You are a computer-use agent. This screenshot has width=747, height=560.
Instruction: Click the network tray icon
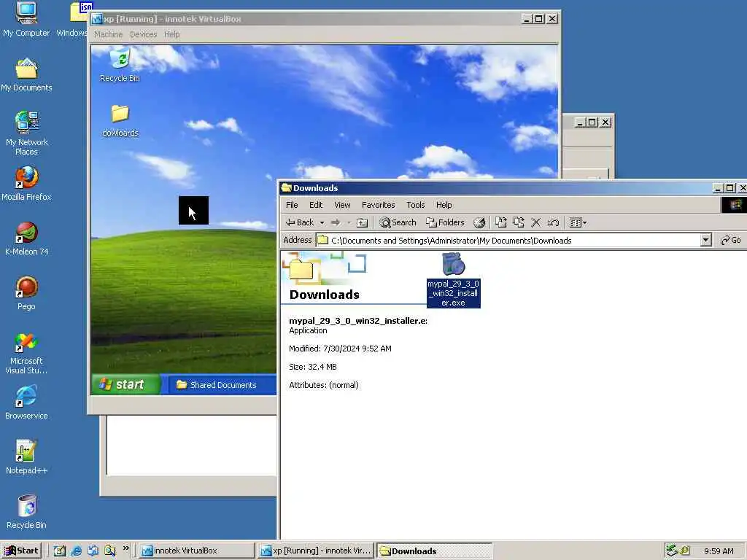click(x=672, y=551)
